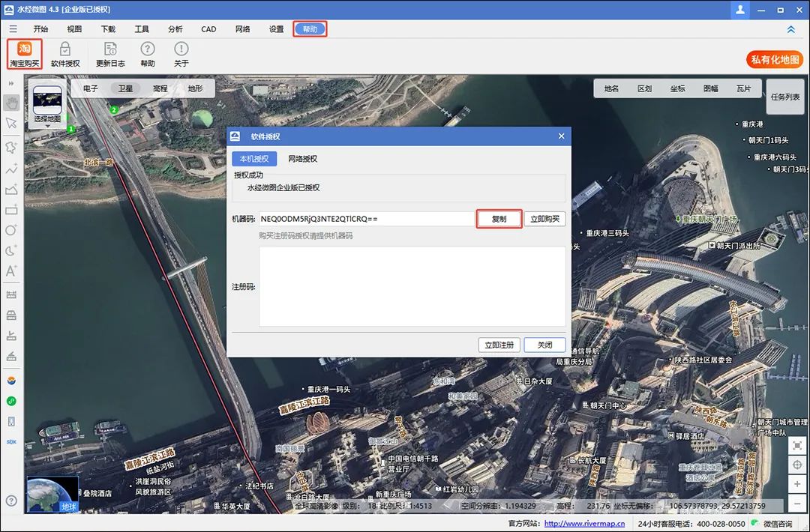Viewport: 810px width, 532px height.
Task: Click the help circle icon at bottom-left
Action: coord(11,501)
